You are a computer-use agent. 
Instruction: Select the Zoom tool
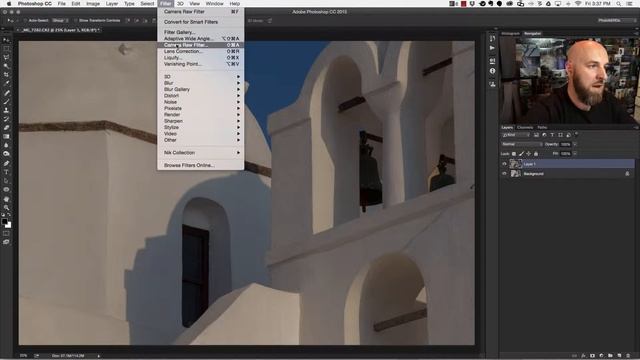point(6,207)
